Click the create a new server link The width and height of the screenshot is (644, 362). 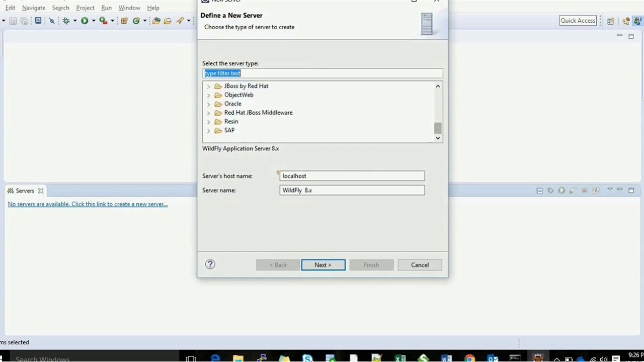point(88,204)
